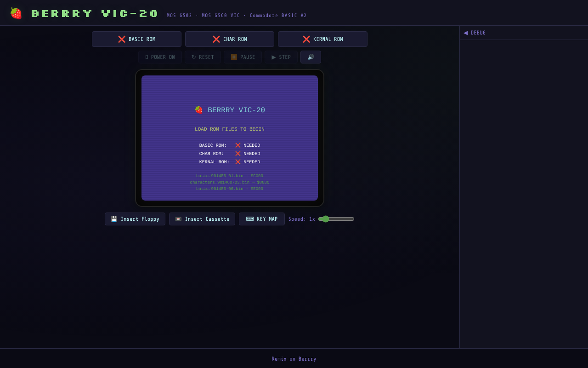The height and width of the screenshot is (368, 588).
Task: Pause the emulator
Action: point(243,57)
